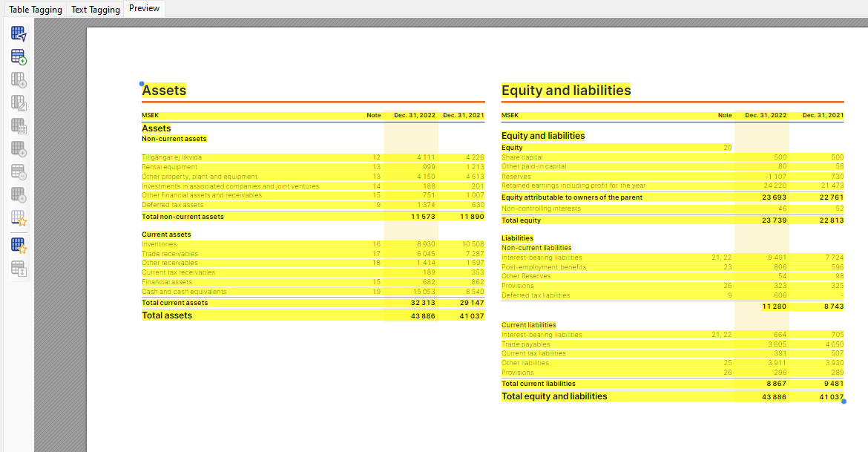868x452 pixels.
Task: Click 'Equity attributable to owners of the parent'
Action: (x=572, y=197)
